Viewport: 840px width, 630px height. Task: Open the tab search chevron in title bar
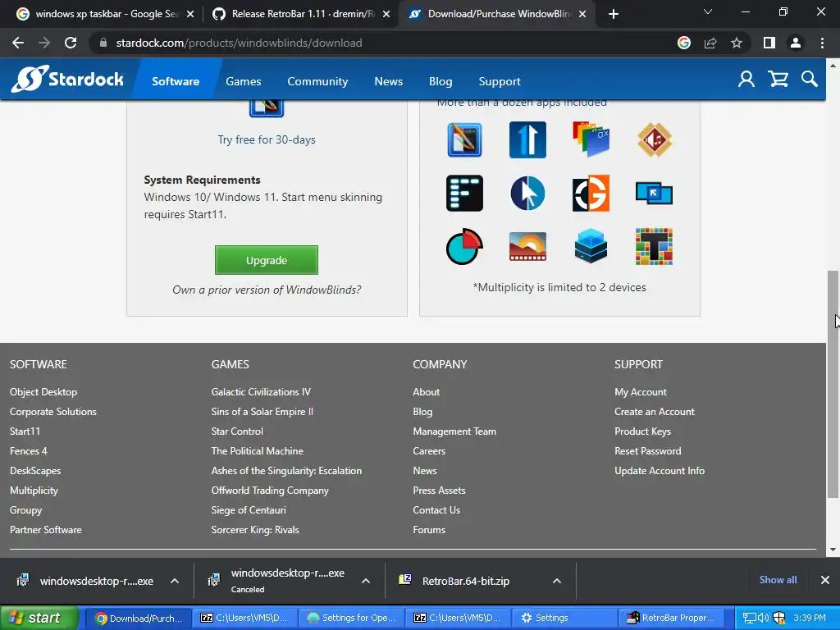click(708, 11)
